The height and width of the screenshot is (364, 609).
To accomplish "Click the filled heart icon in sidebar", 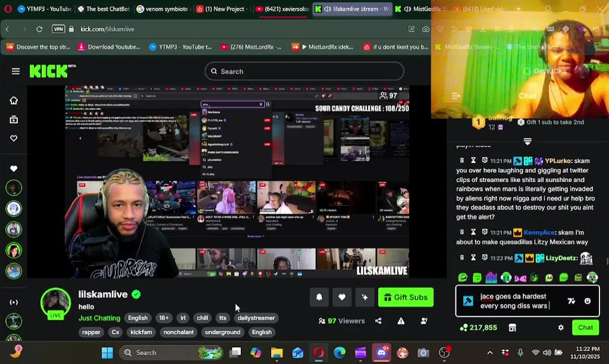I will (x=14, y=168).
